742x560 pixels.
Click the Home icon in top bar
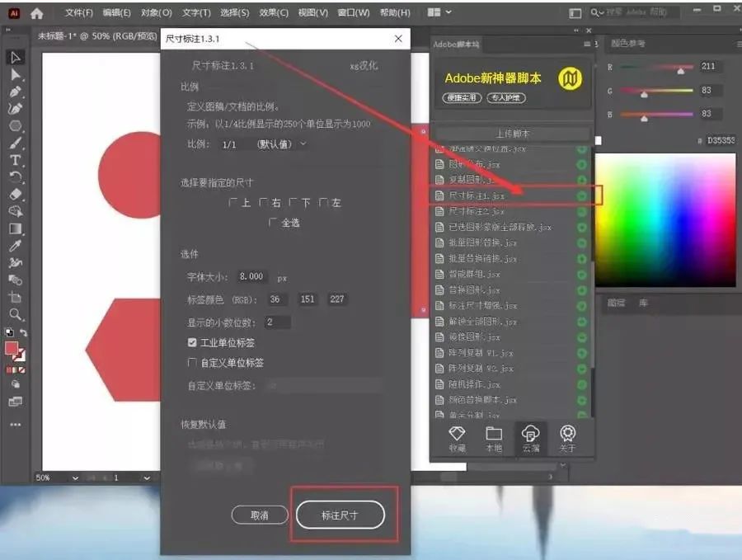coord(36,13)
